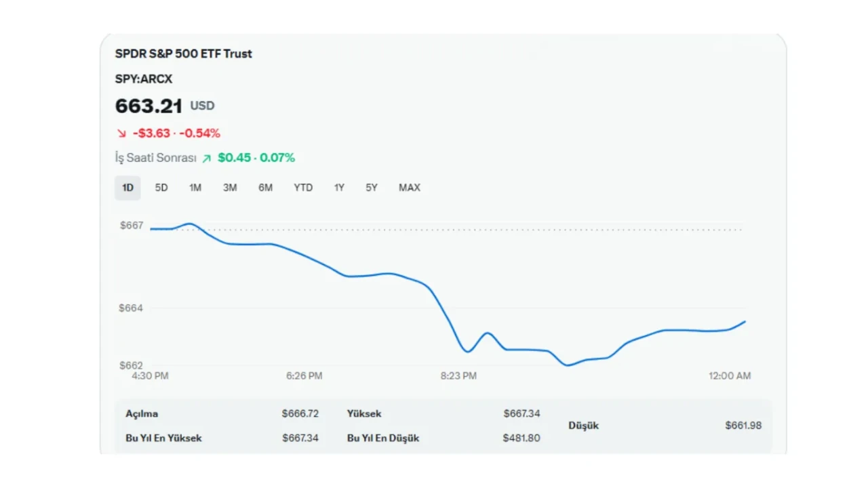The height and width of the screenshot is (488, 868).
Task: Switch chart to YTD range
Action: click(303, 188)
